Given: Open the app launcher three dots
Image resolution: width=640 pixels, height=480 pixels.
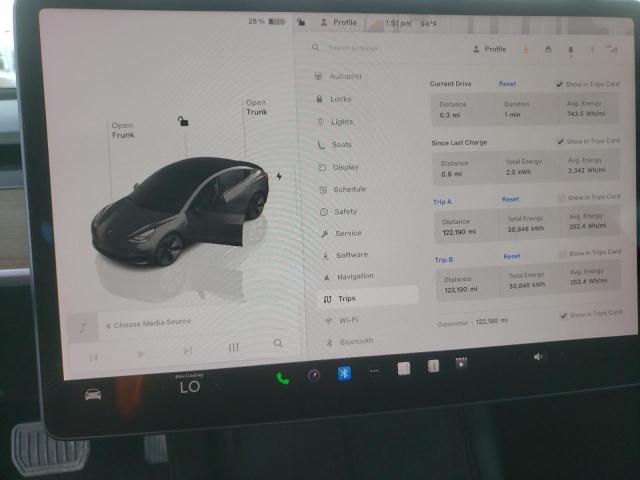Looking at the screenshot, I should 374,371.
